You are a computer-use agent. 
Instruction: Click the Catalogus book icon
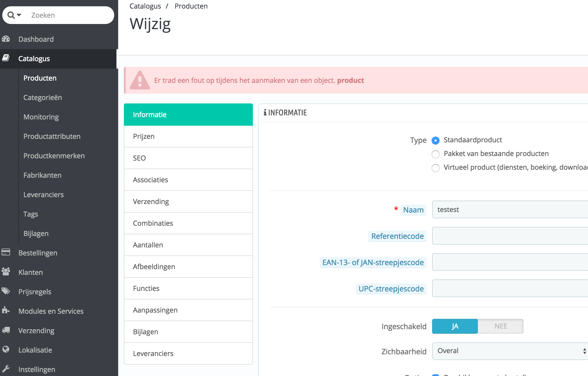click(6, 58)
